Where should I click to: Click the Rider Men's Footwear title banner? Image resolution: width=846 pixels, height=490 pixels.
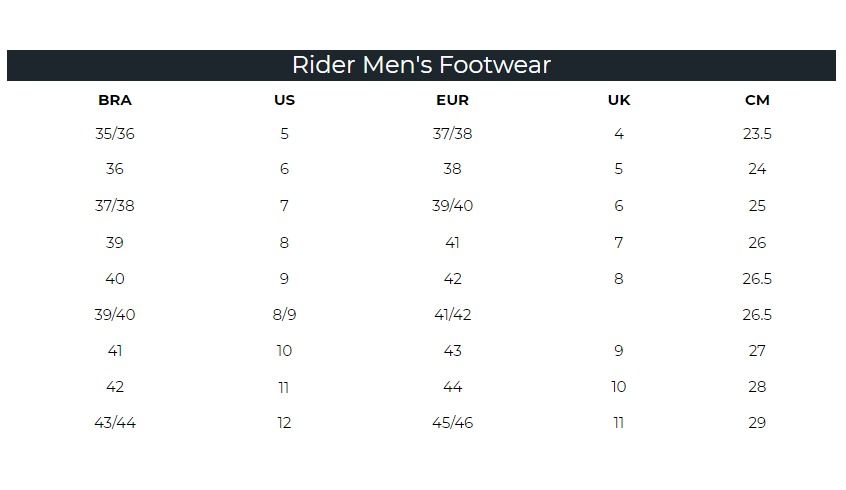[421, 65]
